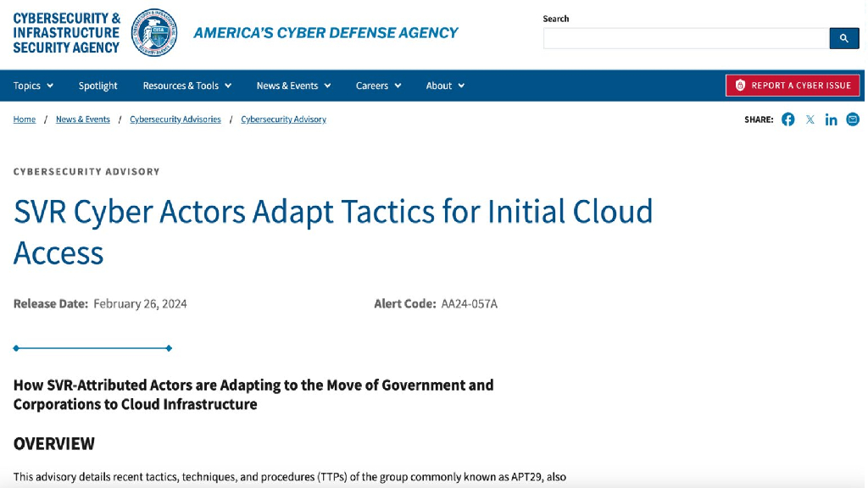Expand the News & Events chevron
This screenshot has height=488, width=868.
click(x=328, y=86)
